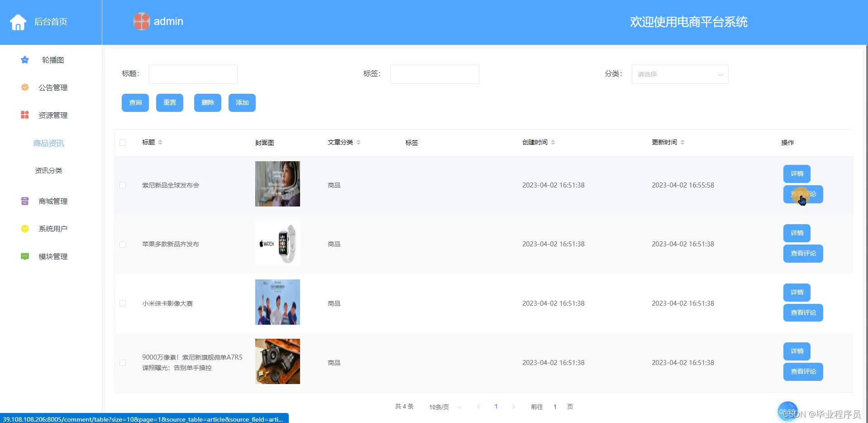
Task: Open the Apple Watch cover thumbnail
Action: pos(277,243)
